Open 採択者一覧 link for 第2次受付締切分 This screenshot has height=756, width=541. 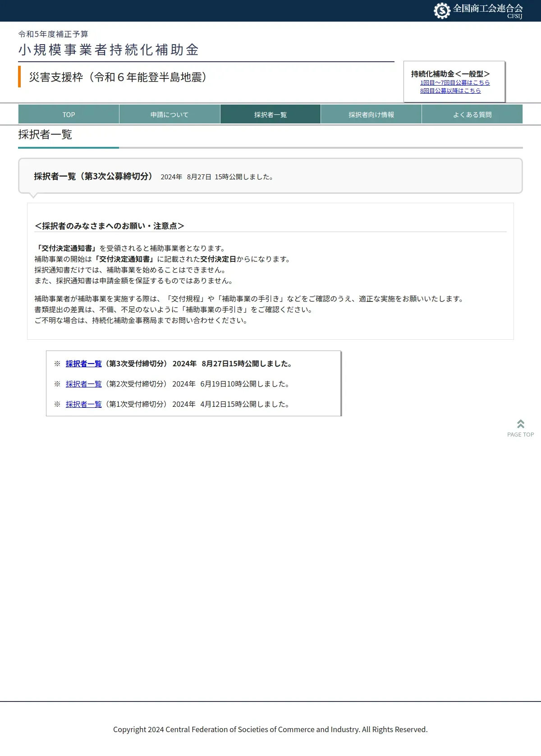[84, 384]
